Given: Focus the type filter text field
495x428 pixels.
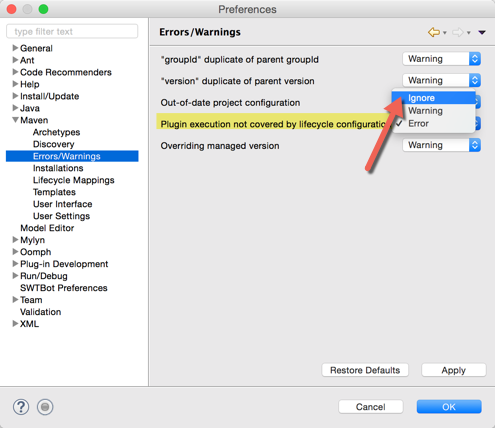Looking at the screenshot, I should coord(72,31).
